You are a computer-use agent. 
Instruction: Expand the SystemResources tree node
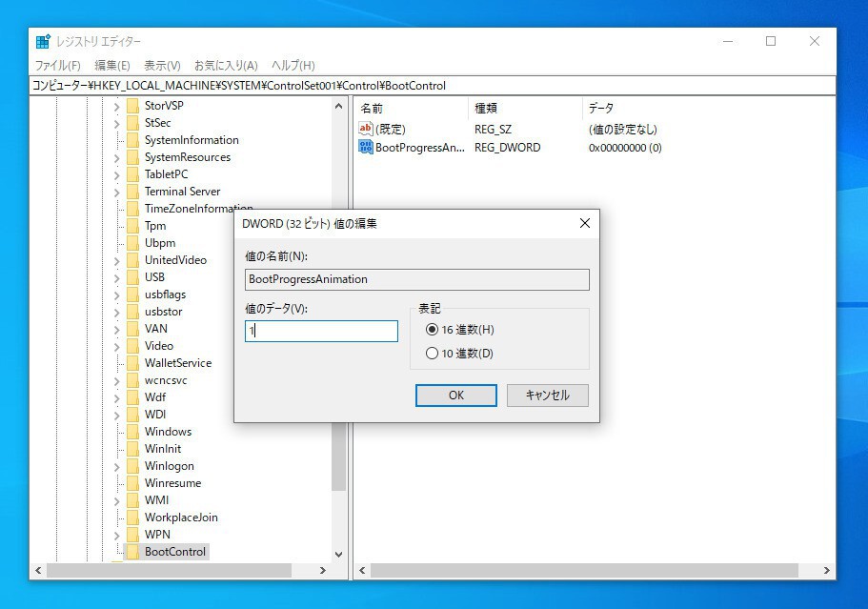tap(116, 158)
